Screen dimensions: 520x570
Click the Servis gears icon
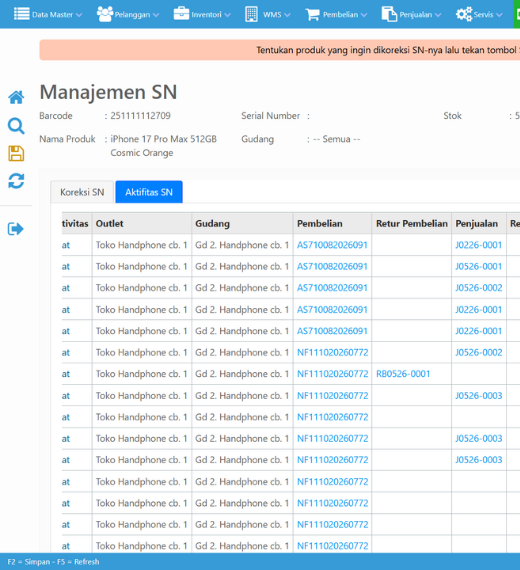tap(464, 15)
